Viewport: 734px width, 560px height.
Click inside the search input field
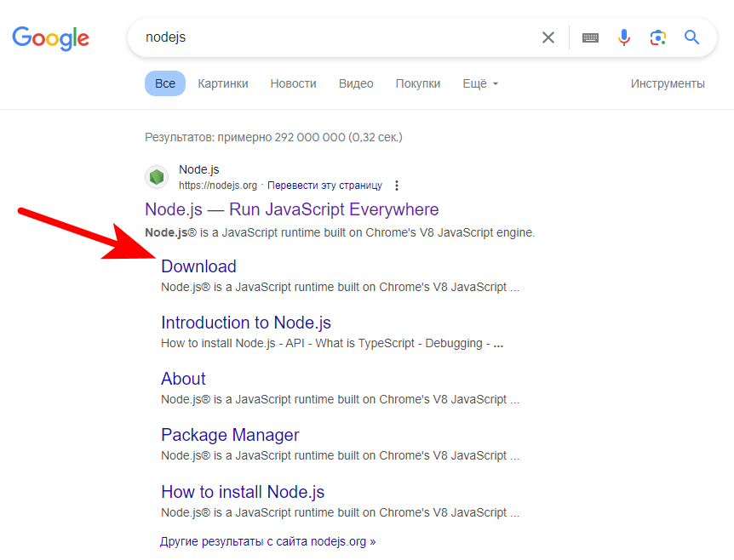[x=341, y=37]
